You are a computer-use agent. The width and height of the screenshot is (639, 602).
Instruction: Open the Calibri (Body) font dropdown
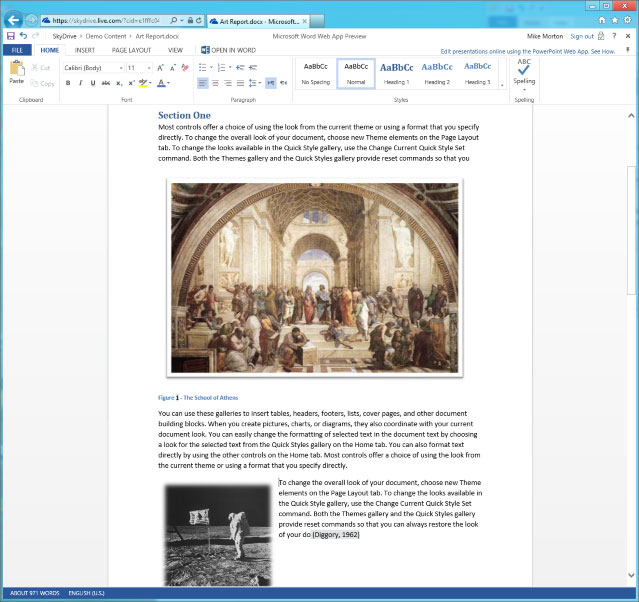click(x=93, y=68)
